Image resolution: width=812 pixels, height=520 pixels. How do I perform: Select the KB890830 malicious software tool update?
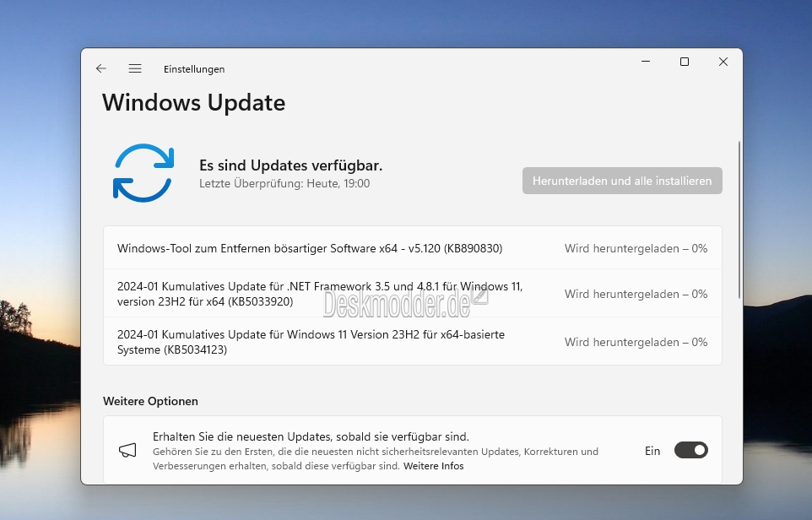coord(412,248)
